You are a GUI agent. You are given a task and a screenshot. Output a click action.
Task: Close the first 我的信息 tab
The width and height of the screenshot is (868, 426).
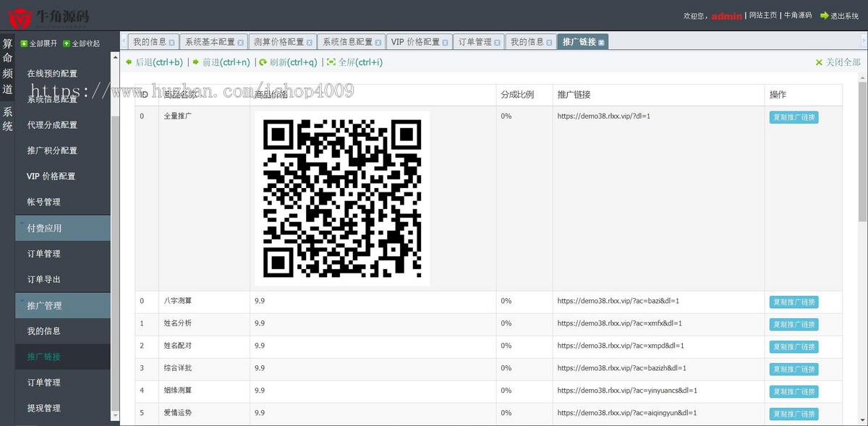tap(171, 43)
